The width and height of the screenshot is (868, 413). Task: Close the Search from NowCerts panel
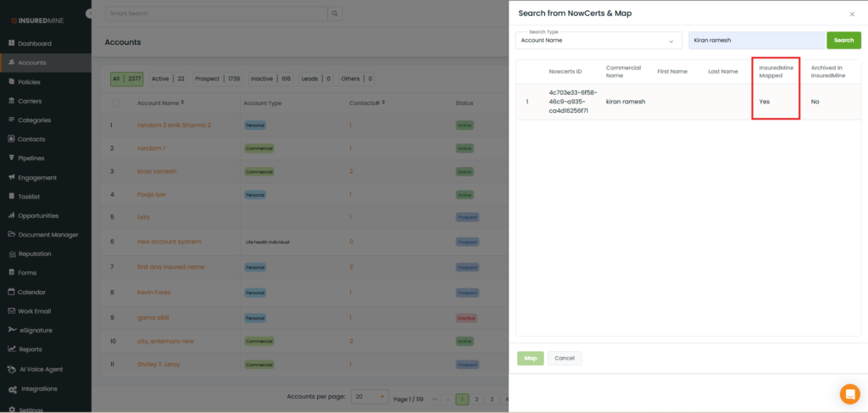pos(852,14)
